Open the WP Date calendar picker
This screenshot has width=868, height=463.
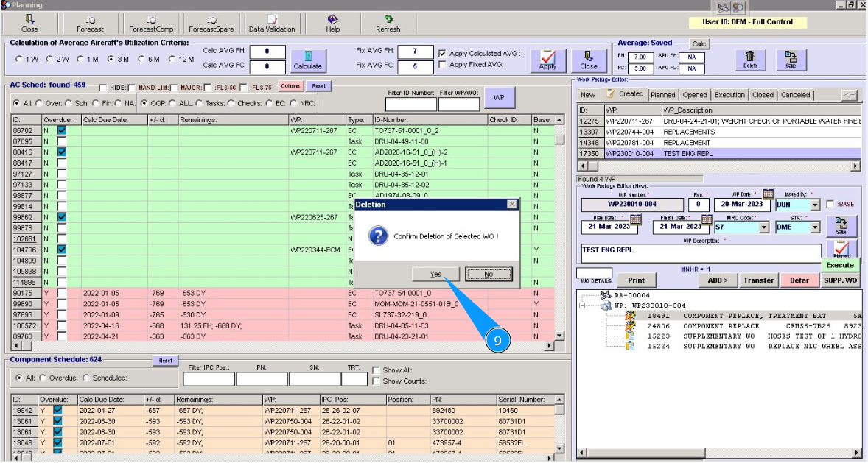768,194
